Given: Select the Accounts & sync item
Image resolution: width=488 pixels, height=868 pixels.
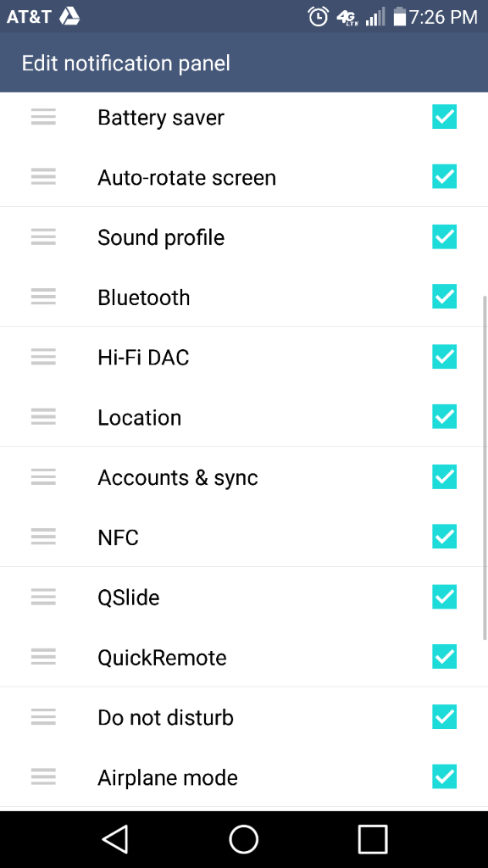Looking at the screenshot, I should tap(244, 477).
